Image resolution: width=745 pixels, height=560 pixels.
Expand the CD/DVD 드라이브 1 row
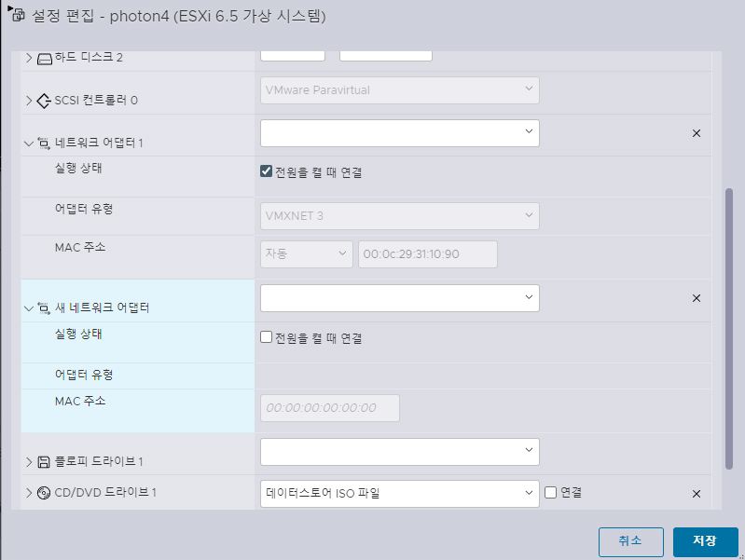pos(29,493)
